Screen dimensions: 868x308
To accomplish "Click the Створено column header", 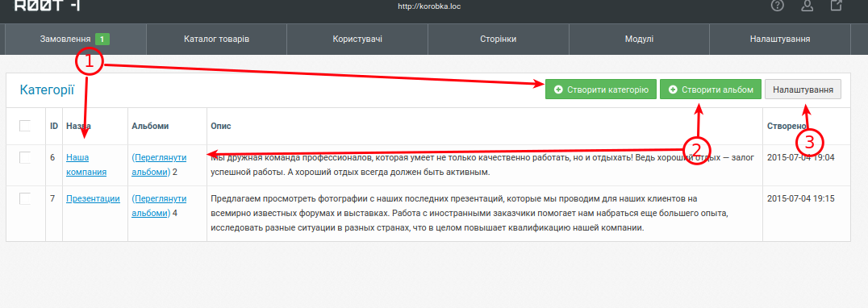I will pyautogui.click(x=786, y=126).
